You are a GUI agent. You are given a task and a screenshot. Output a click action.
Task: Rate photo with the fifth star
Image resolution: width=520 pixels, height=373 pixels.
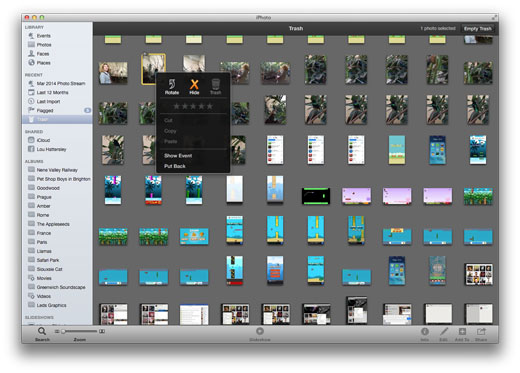pyautogui.click(x=210, y=106)
